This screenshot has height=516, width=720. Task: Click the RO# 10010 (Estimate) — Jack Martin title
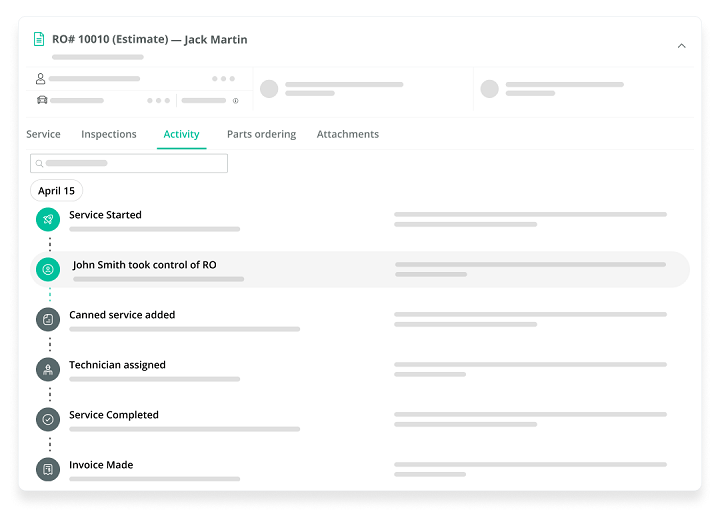click(150, 39)
